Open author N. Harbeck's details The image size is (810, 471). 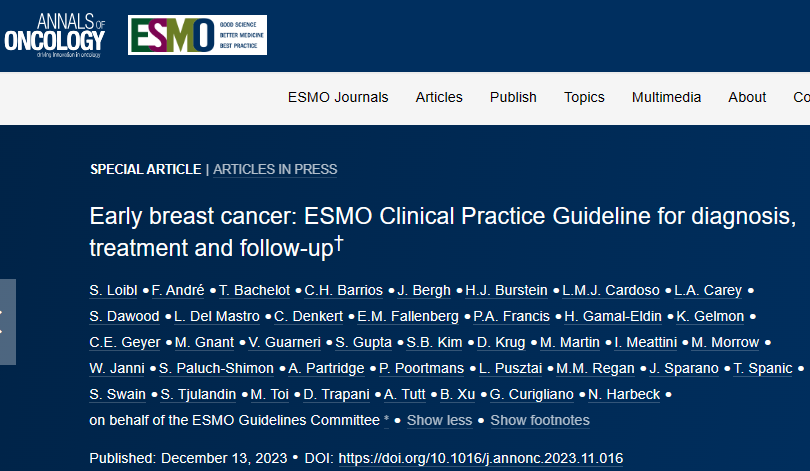tap(624, 395)
